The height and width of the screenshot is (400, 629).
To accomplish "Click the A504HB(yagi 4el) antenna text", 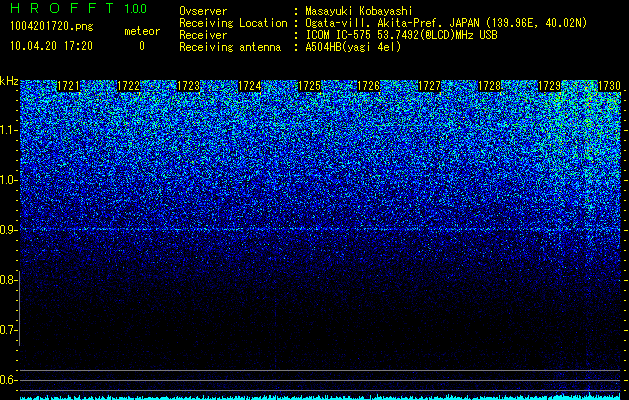I will pyautogui.click(x=353, y=47).
